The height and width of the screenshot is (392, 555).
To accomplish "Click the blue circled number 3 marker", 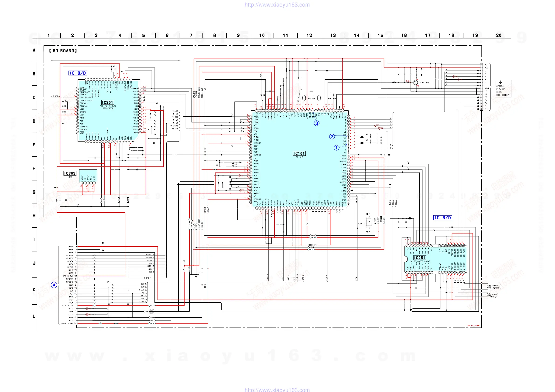I will pos(316,123).
